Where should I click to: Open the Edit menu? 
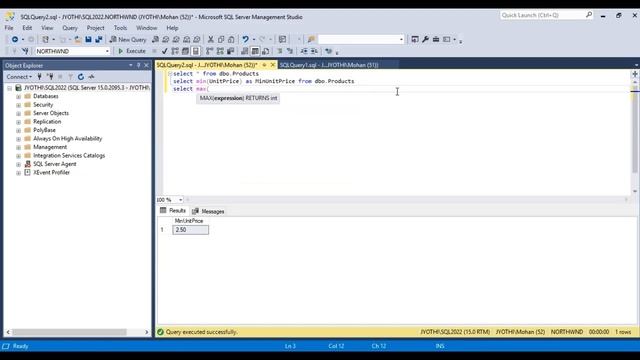tap(27, 28)
